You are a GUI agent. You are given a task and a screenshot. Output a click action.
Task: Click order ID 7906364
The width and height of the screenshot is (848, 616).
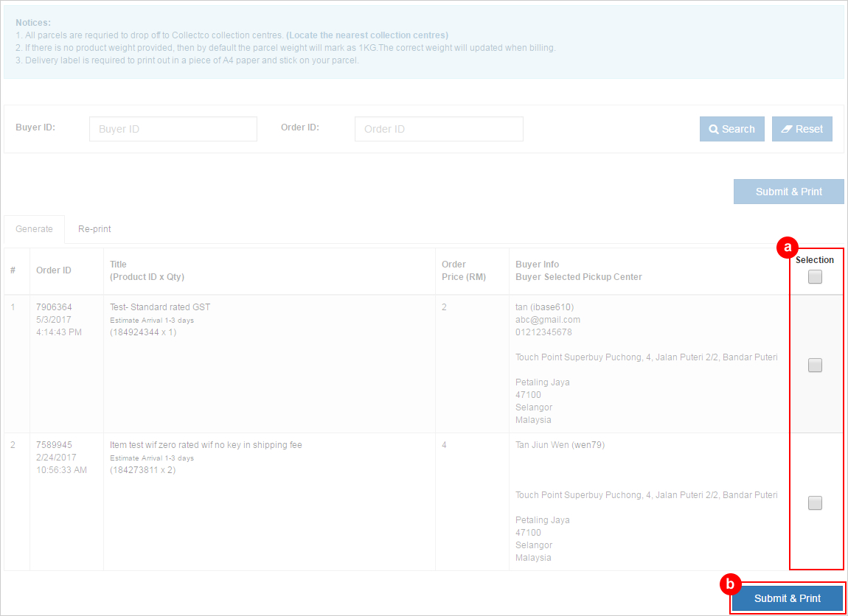(x=54, y=307)
